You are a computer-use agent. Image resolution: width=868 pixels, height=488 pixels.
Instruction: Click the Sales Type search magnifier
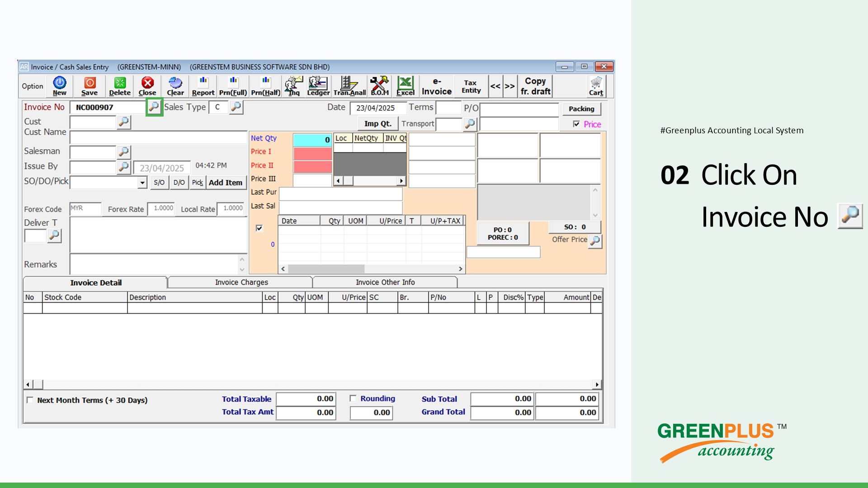tap(236, 107)
